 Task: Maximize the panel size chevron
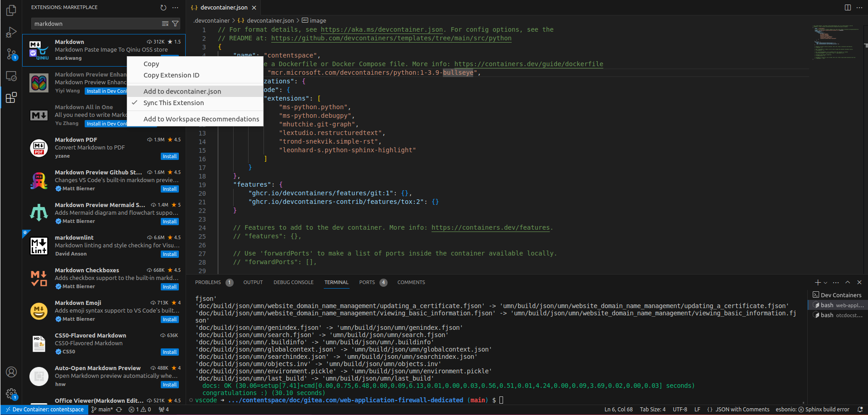848,282
